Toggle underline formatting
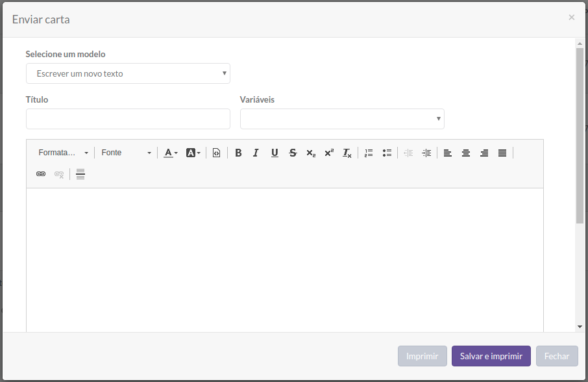Image resolution: width=588 pixels, height=382 pixels. tap(275, 153)
